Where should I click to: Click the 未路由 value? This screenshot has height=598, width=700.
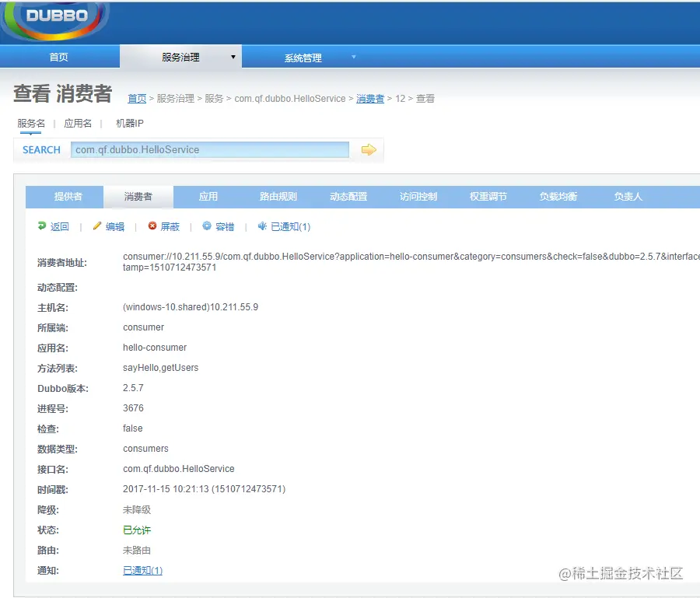pyautogui.click(x=137, y=551)
